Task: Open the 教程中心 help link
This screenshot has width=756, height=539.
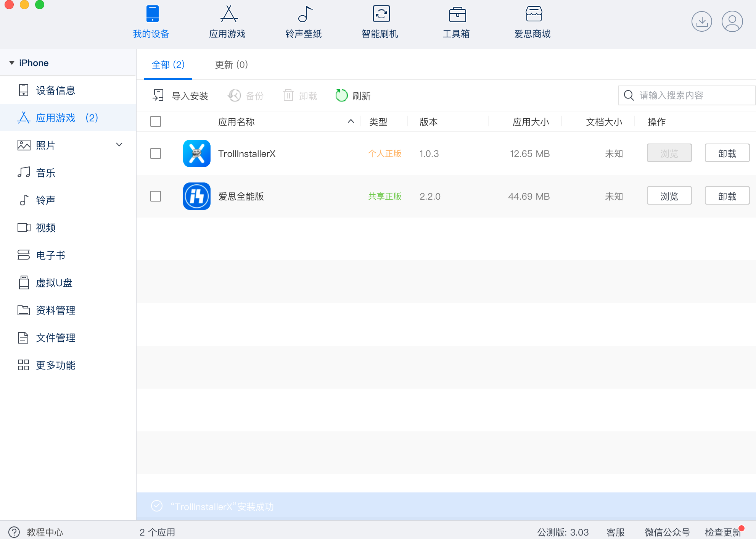Action: pyautogui.click(x=45, y=532)
